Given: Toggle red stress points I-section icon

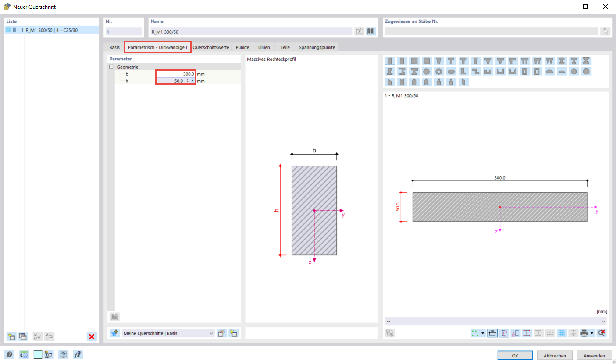Looking at the screenshot, I should (527, 333).
